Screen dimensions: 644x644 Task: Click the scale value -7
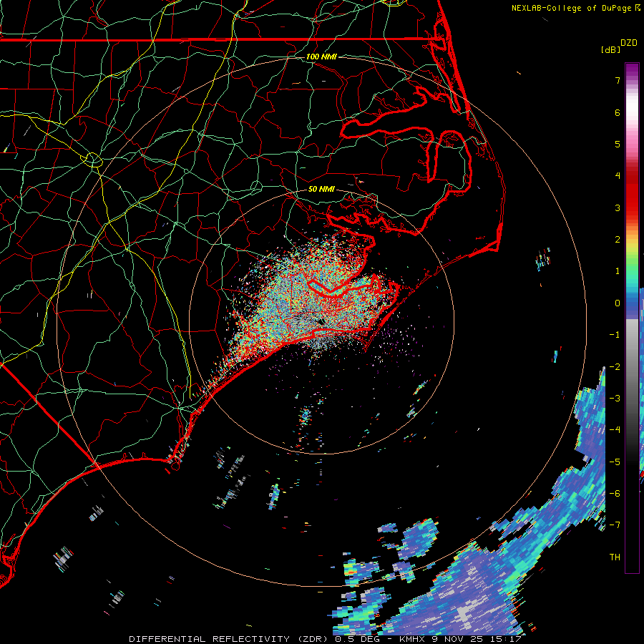pyautogui.click(x=615, y=525)
